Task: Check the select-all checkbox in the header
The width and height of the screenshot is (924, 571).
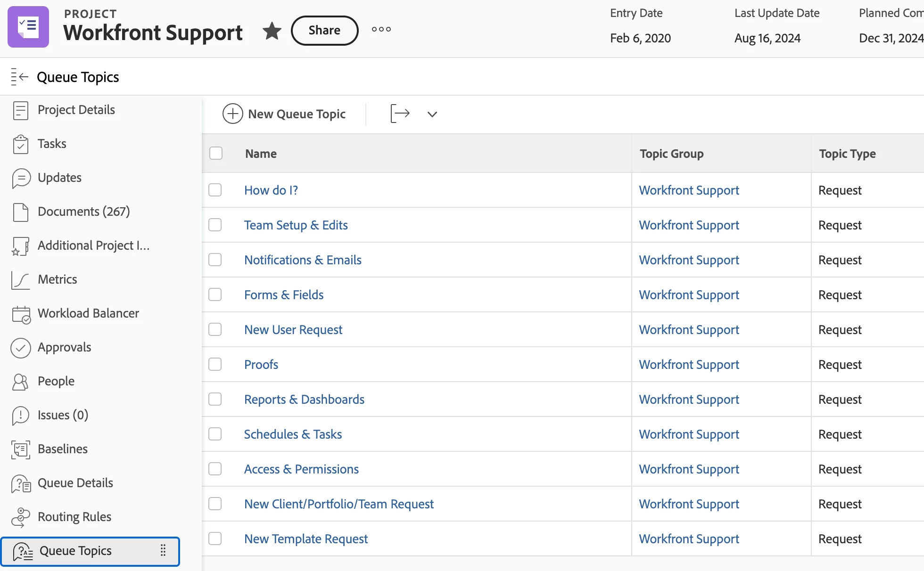Action: tap(216, 153)
